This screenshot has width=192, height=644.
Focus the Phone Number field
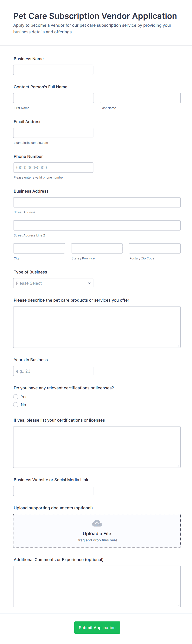point(53,167)
